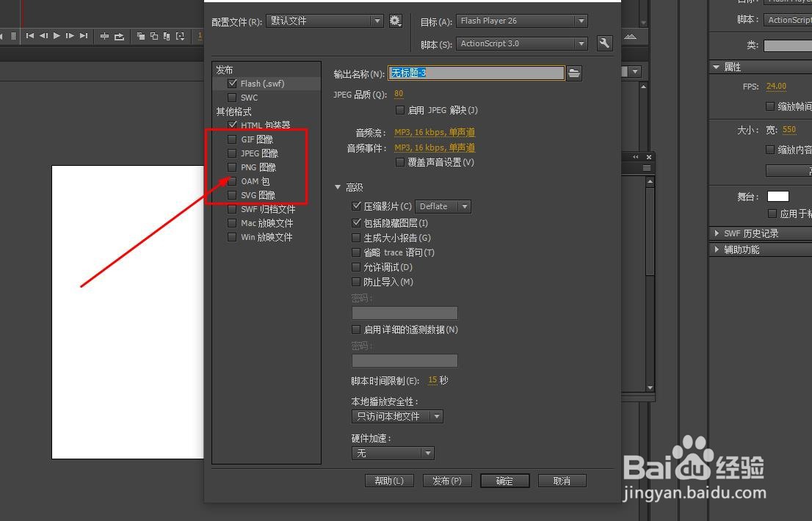Screen dimensions: 812x521
Task: Enable GIF 图像 format
Action: pyautogui.click(x=232, y=139)
